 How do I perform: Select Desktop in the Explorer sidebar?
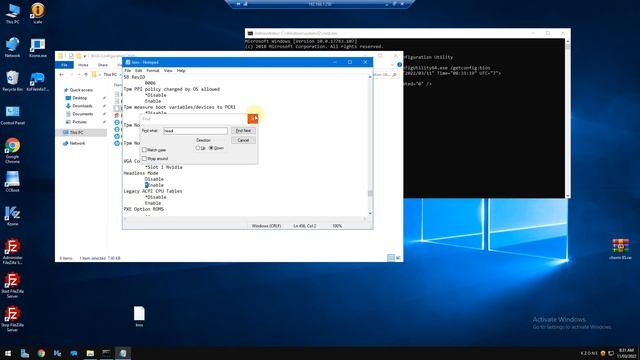click(x=80, y=98)
